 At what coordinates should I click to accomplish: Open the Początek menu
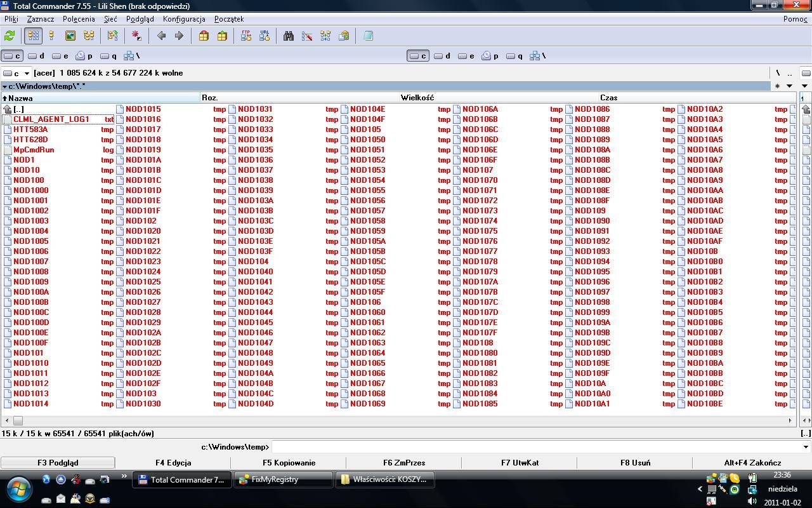click(x=229, y=19)
